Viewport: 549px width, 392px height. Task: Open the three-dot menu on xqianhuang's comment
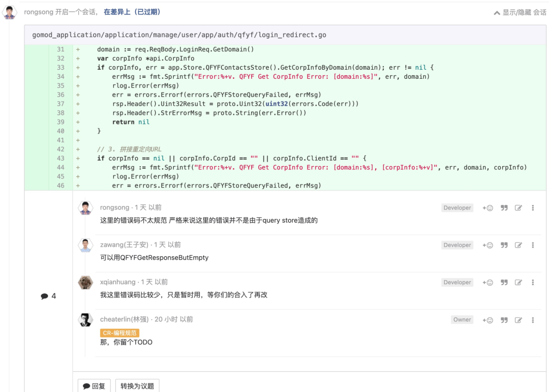point(532,282)
